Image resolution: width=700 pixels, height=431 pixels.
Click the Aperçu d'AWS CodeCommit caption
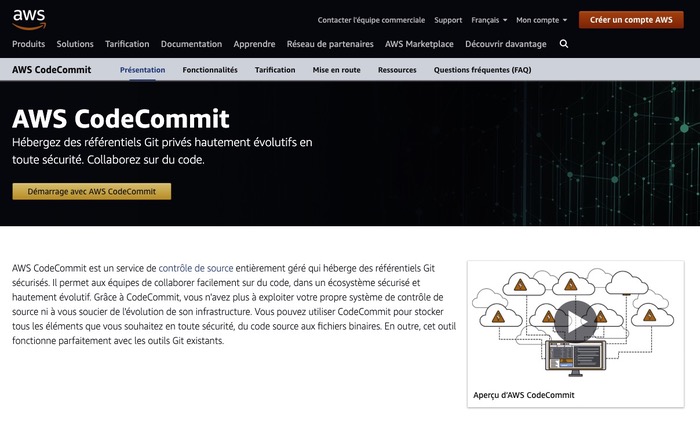click(x=524, y=395)
